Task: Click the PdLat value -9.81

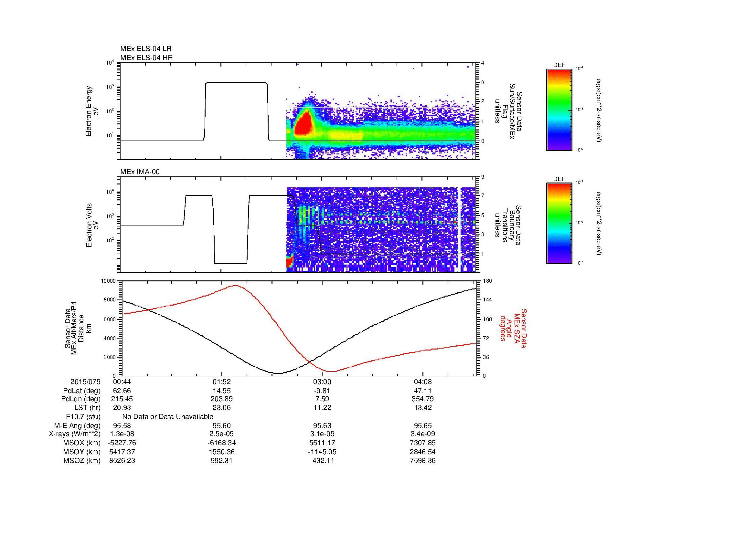Action: click(x=322, y=391)
